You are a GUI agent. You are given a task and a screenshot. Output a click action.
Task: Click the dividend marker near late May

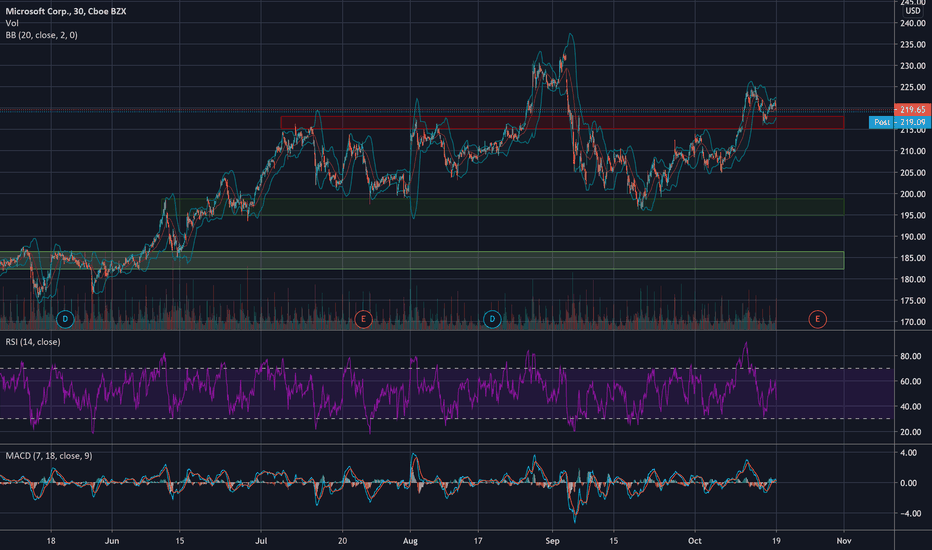tap(65, 319)
